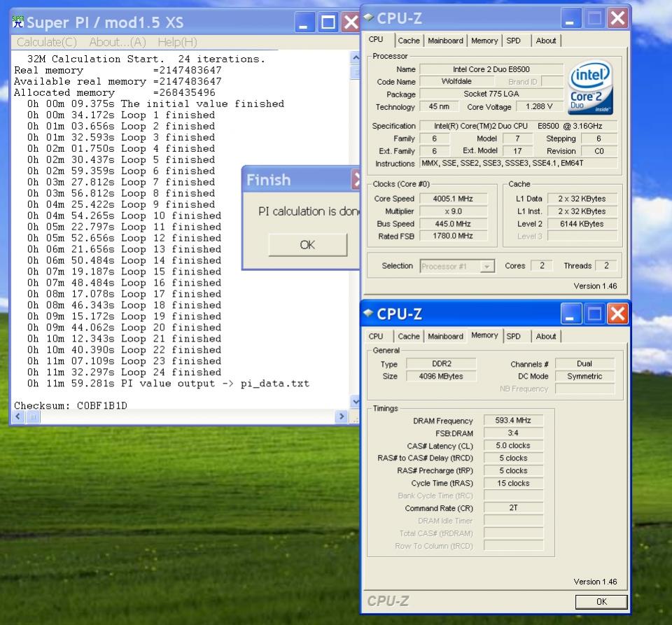The image size is (672, 625).
Task: Click the FSB:DRAM ratio value 3:4
Action: click(x=513, y=433)
